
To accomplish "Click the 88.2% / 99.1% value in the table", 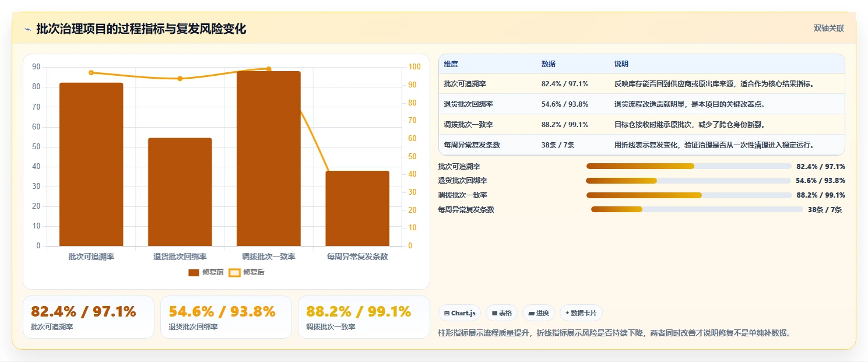I will point(565,125).
